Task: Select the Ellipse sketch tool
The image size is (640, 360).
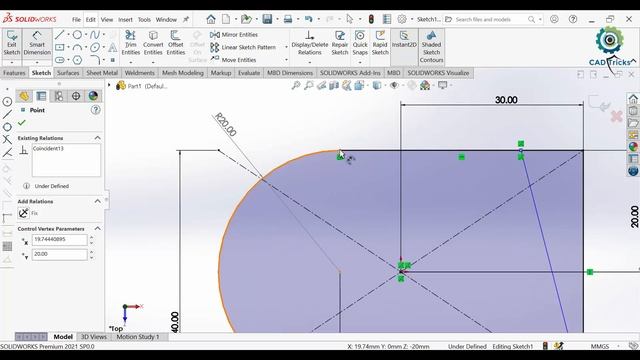Action: (x=95, y=47)
